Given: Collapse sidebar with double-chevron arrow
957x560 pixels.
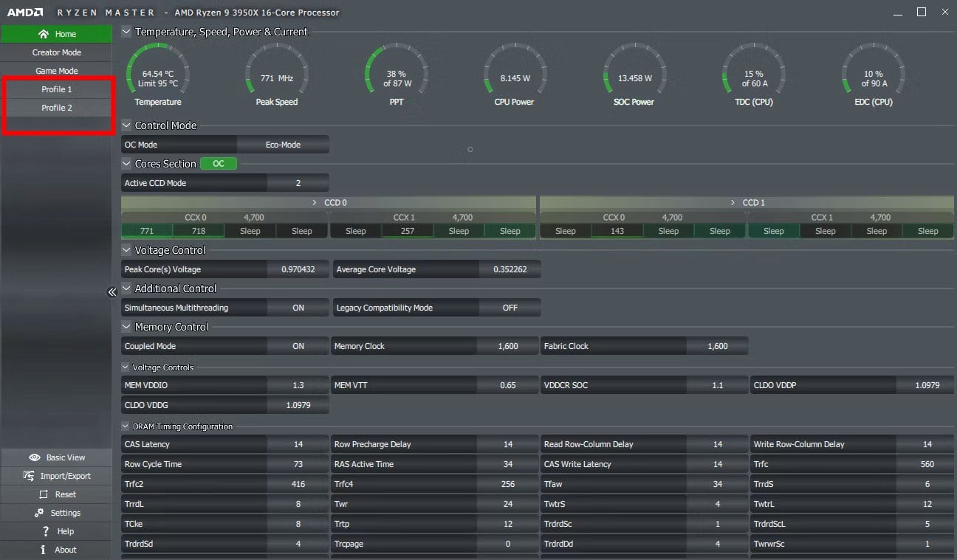Looking at the screenshot, I should pos(112,292).
